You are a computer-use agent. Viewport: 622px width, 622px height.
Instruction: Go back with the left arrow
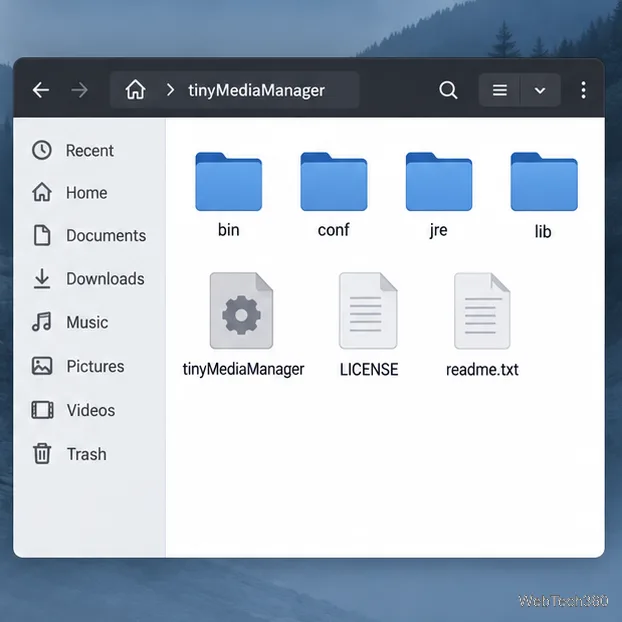point(41,90)
